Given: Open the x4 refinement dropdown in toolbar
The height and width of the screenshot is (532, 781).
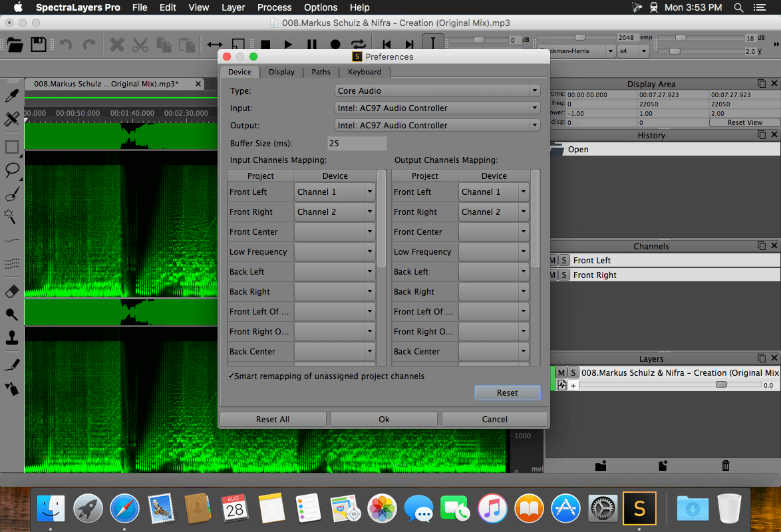Looking at the screenshot, I should 633,51.
